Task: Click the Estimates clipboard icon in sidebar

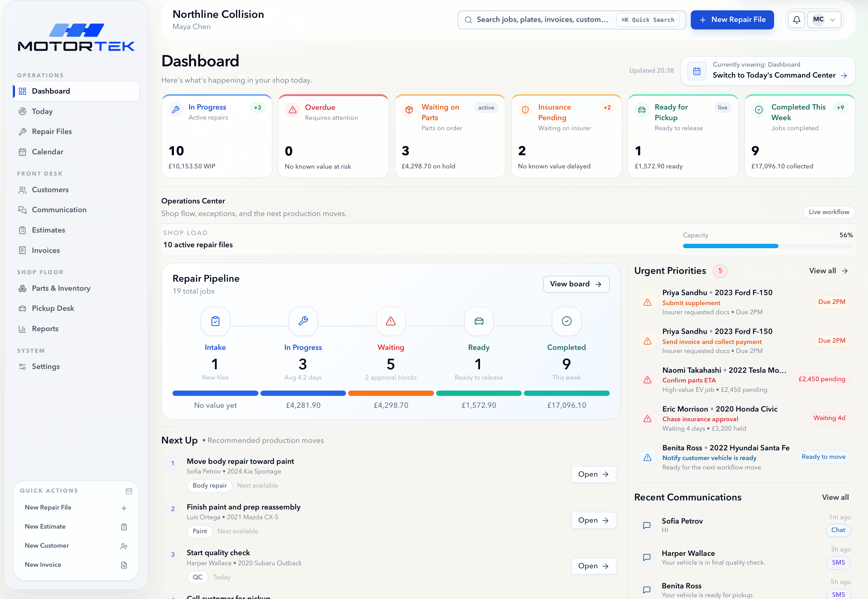Action: (23, 230)
